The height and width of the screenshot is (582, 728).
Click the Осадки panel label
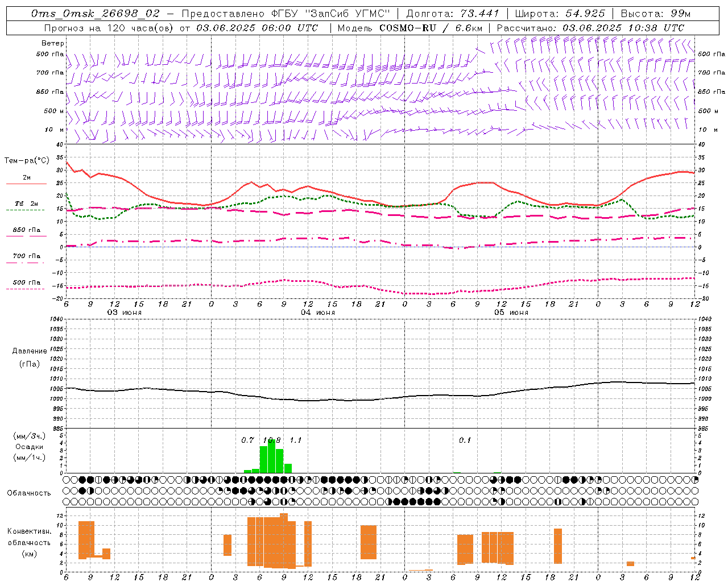[x=29, y=447]
